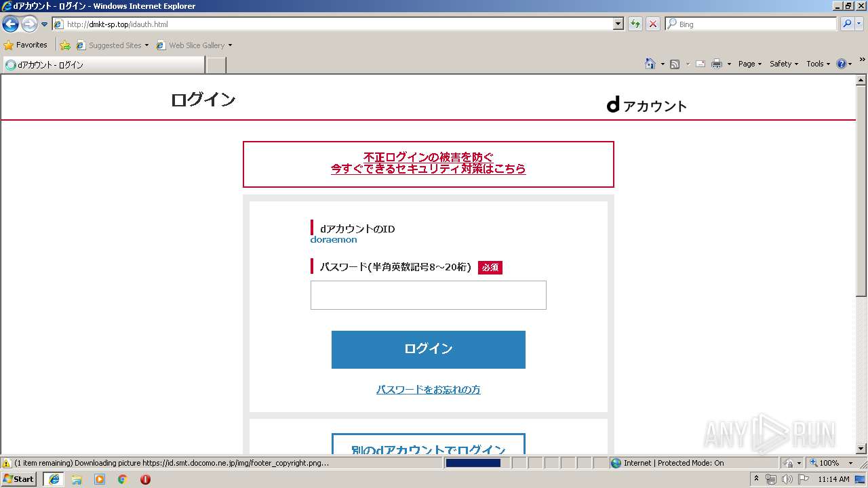Screen dimensions: 868x488
Task: Select the dアカウント - ログイン tab
Action: pos(103,65)
